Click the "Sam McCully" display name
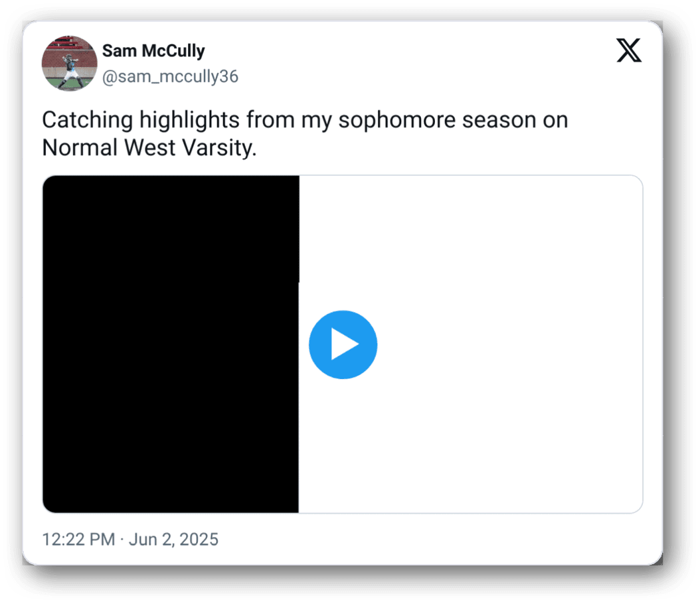The height and width of the screenshot is (604, 700). click(153, 51)
